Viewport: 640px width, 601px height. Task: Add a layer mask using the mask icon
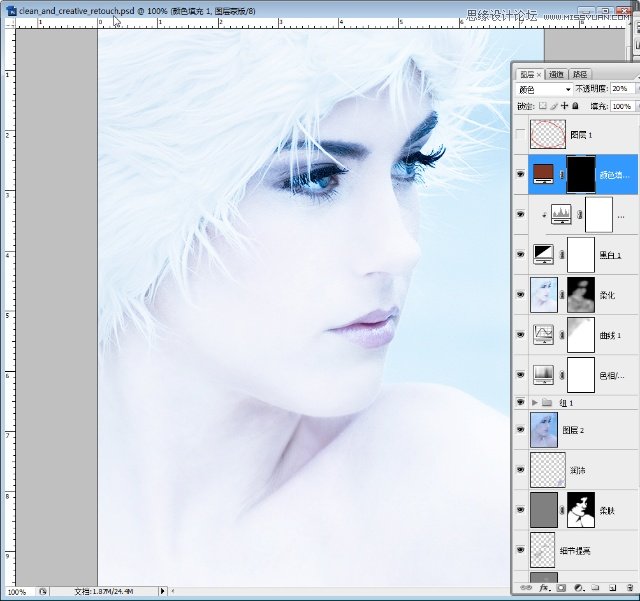tap(561, 588)
